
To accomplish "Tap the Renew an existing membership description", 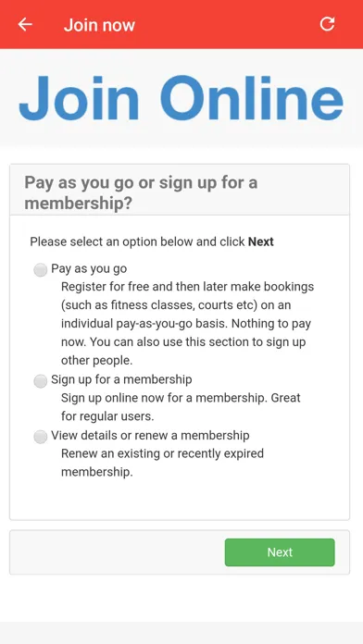I will click(x=162, y=463).
